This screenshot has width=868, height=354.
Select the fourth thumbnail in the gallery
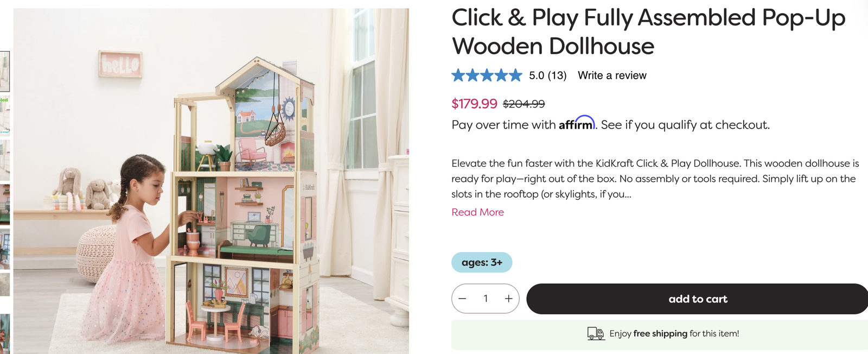(5, 204)
